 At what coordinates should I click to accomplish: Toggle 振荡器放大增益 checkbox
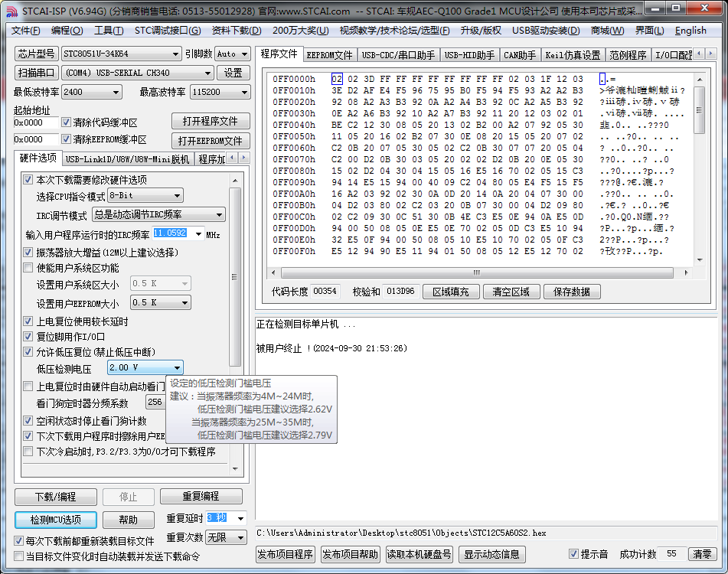[x=28, y=253]
